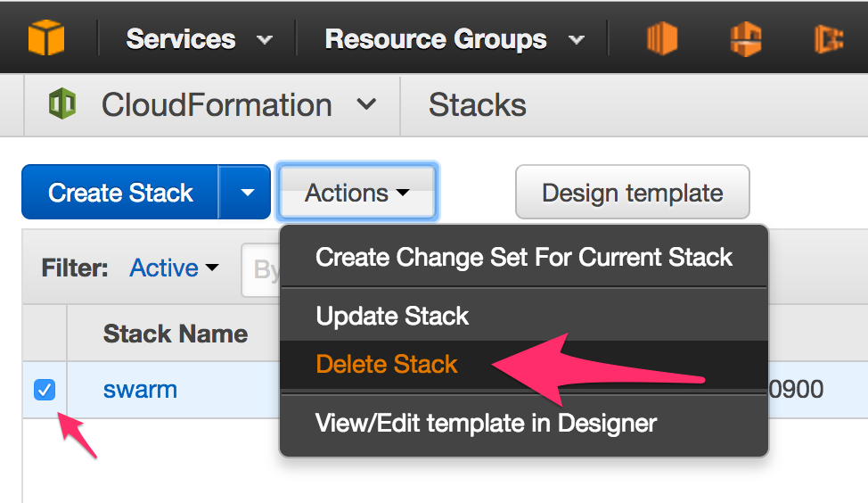
Task: Click the second orange service shortcut icon
Action: [746, 38]
